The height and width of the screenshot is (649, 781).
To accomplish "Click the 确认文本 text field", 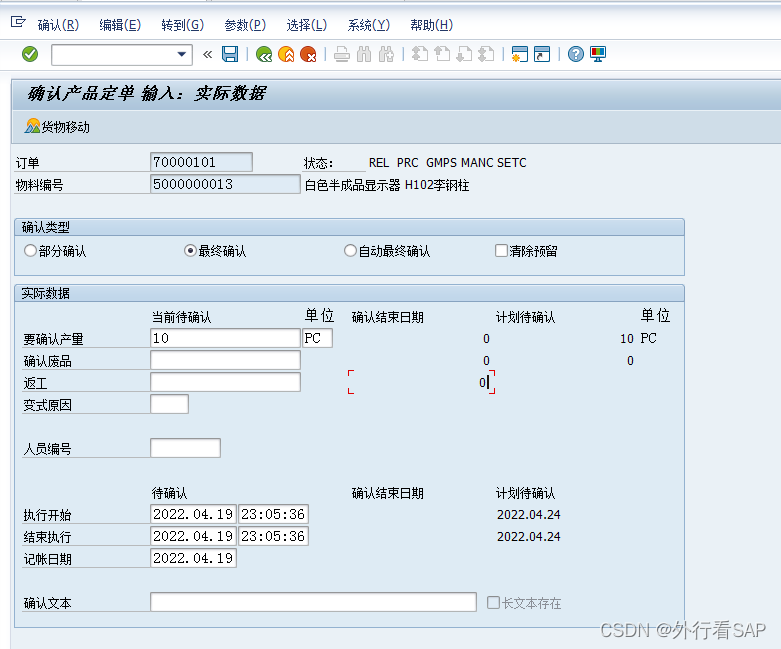I will 313,602.
